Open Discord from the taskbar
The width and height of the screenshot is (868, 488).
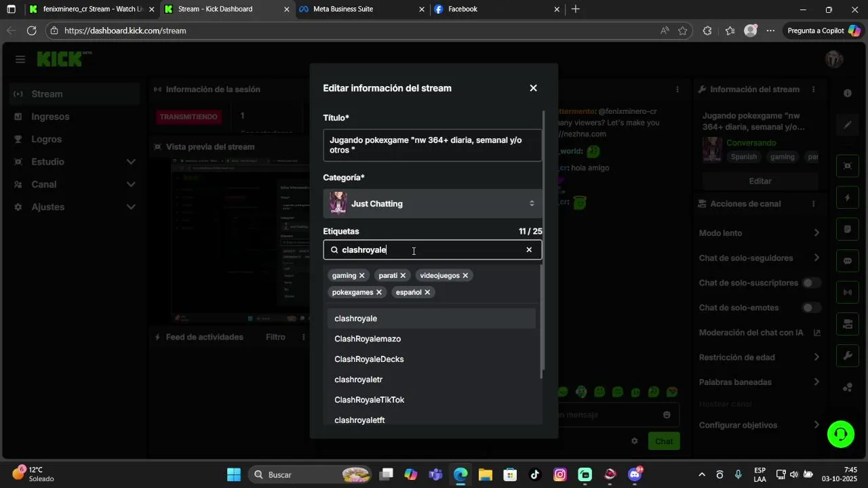635,474
